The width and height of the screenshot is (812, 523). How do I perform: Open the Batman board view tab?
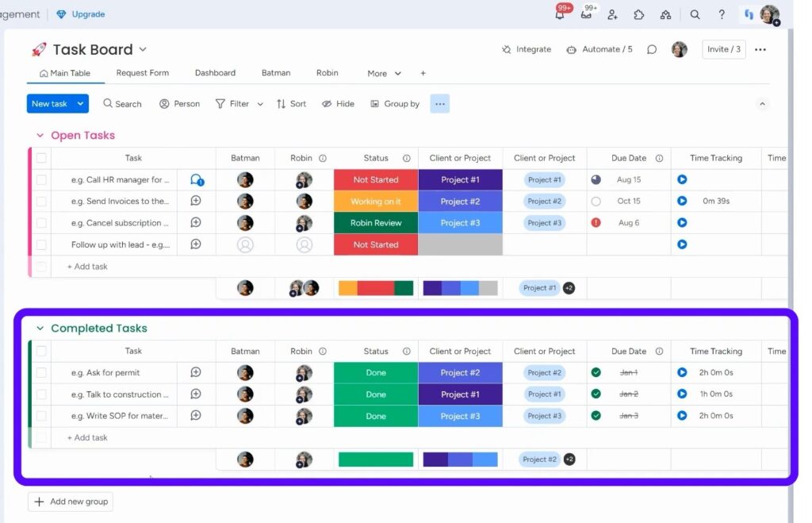pyautogui.click(x=275, y=73)
